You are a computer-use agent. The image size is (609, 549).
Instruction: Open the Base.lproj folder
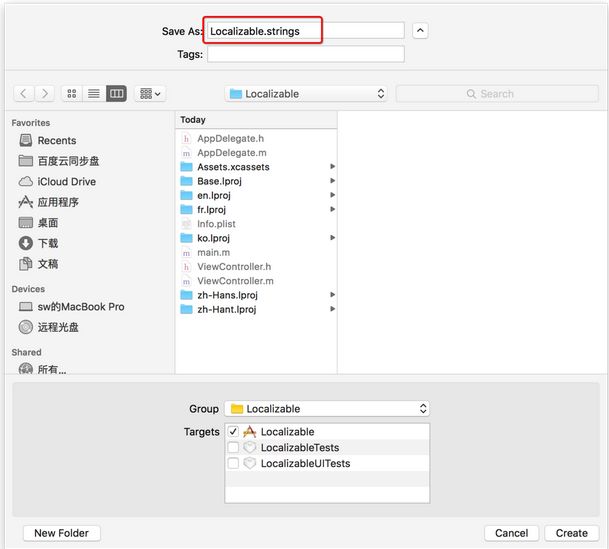click(219, 181)
